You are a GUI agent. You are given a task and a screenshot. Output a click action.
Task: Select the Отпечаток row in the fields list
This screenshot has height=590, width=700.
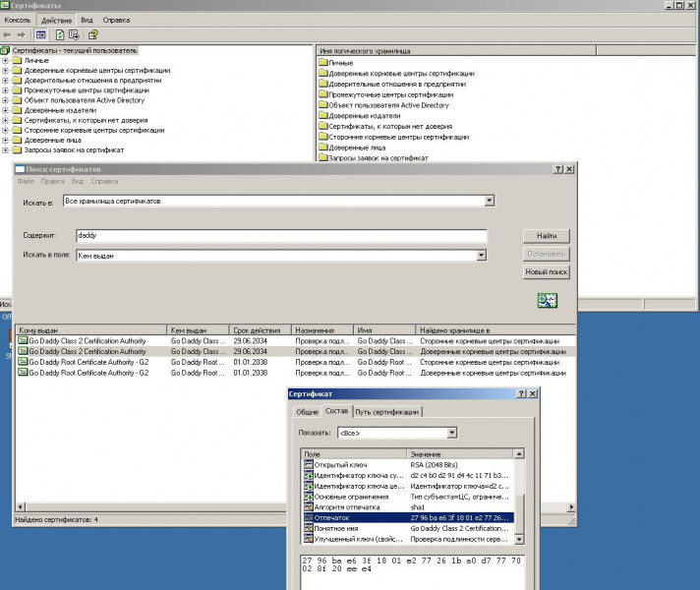point(408,517)
